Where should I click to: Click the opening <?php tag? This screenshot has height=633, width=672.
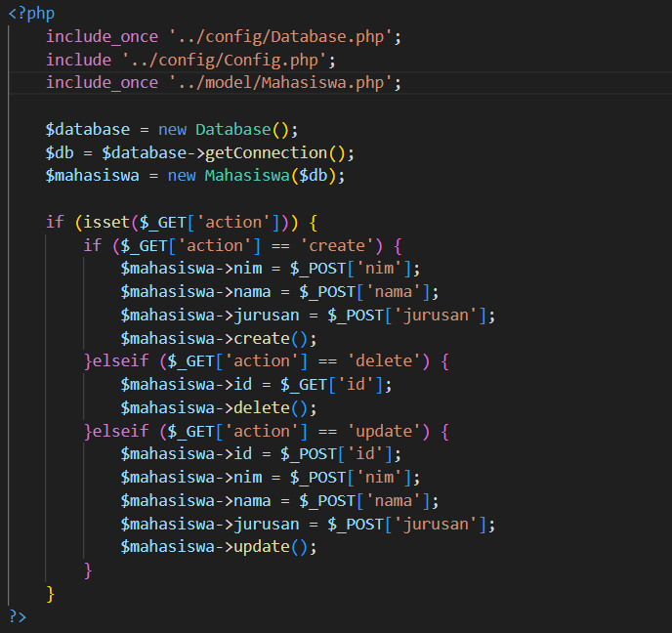[x=30, y=14]
